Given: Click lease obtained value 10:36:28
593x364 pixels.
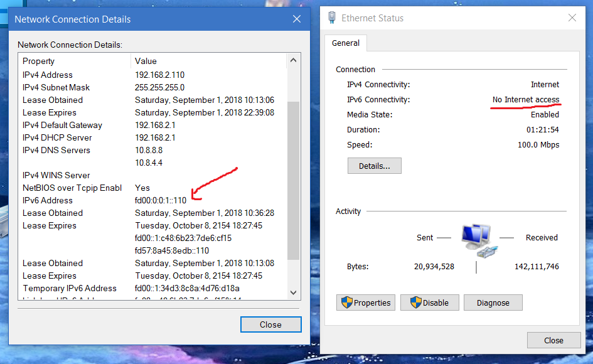Looking at the screenshot, I should click(x=205, y=213).
